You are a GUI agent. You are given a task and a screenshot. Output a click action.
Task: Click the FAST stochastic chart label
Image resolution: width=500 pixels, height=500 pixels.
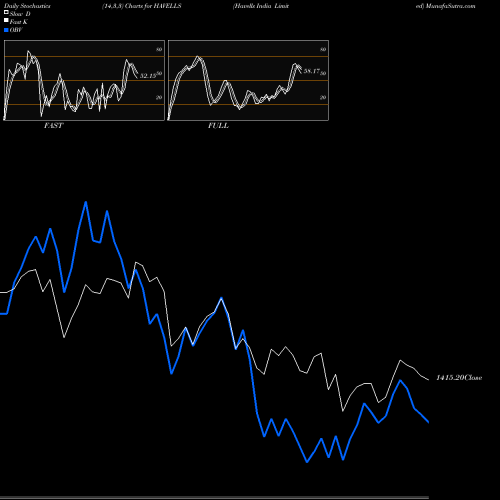(53, 126)
